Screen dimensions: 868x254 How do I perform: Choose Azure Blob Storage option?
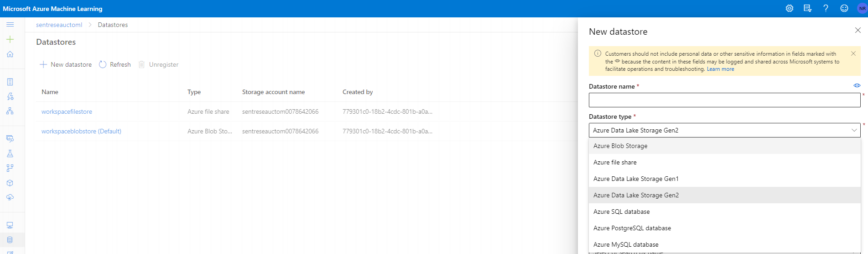pos(725,146)
